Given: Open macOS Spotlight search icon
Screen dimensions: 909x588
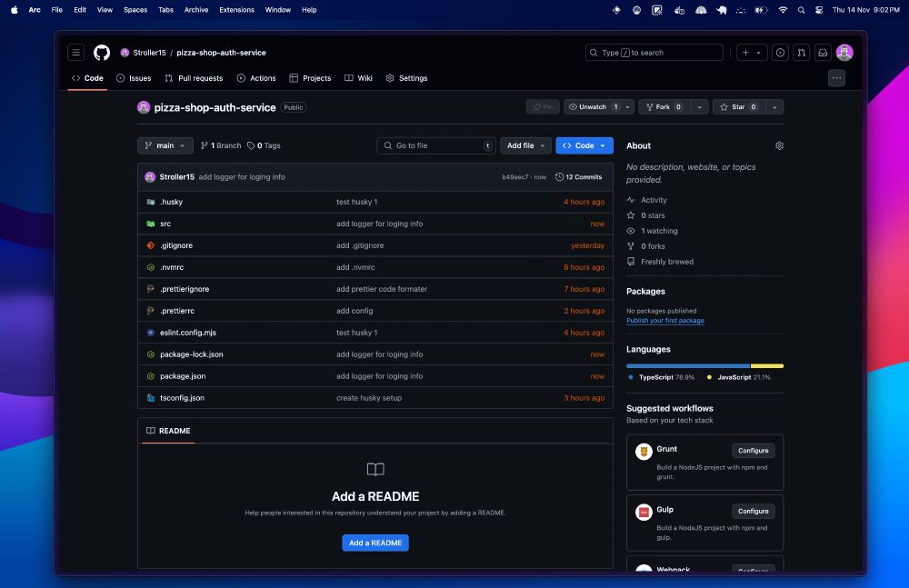Looking at the screenshot, I should [x=801, y=10].
